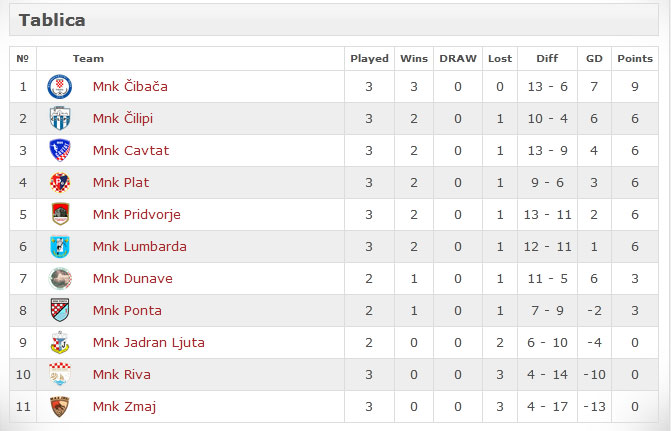This screenshot has width=671, height=431.
Task: Click the Mnk Plat team logo
Action: tap(60, 183)
